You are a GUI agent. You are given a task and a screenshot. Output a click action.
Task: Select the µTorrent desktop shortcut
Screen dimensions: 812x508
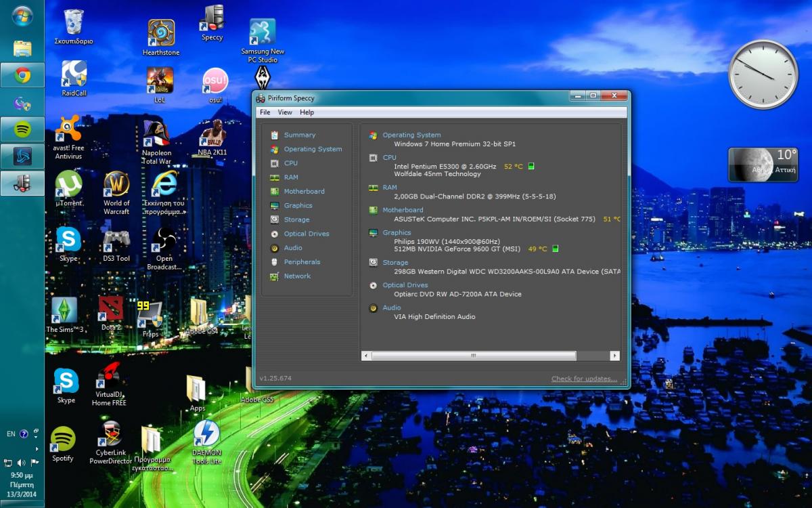tap(68, 188)
